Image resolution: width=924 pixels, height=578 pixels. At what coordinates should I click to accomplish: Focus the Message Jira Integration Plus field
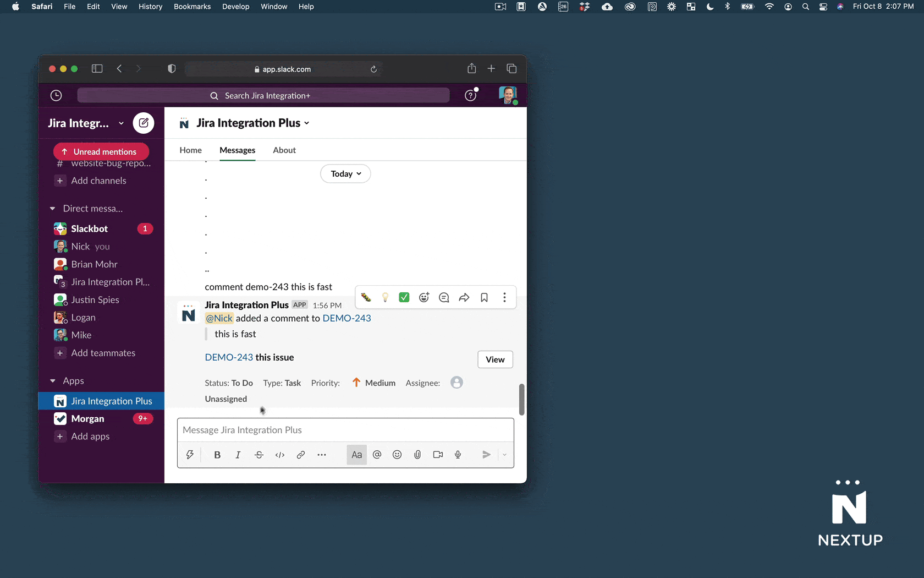click(x=345, y=430)
